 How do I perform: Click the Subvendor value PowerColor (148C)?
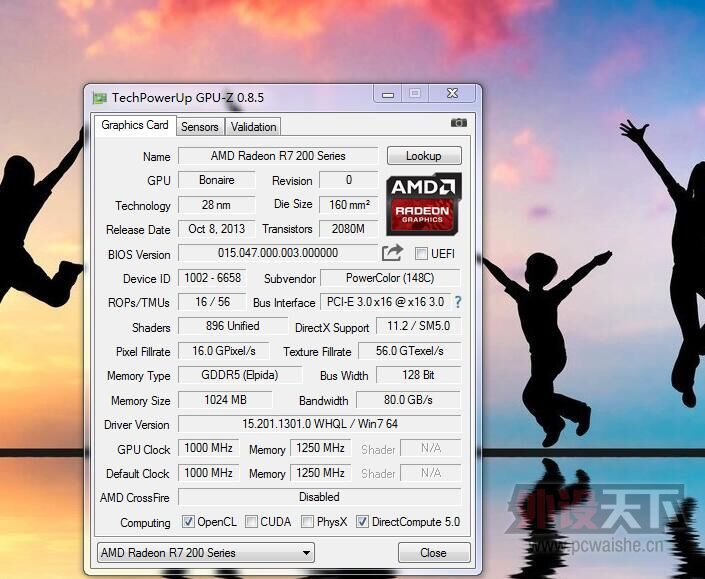(390, 278)
